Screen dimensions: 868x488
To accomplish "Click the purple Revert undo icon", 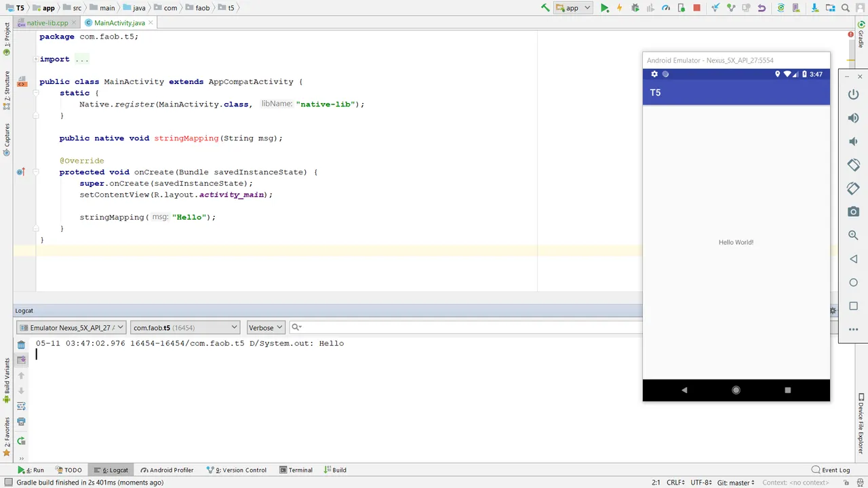I will pos(762,8).
